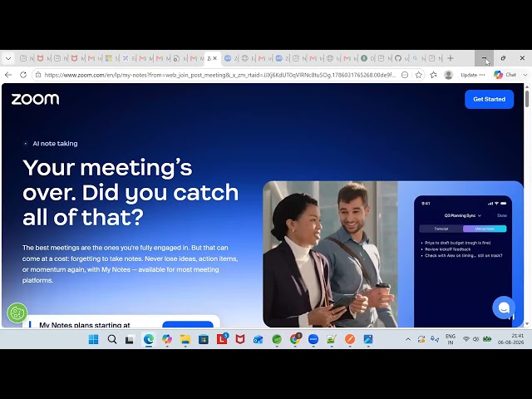Open the red L app on taskbar
532x399 pixels.
pos(222,339)
